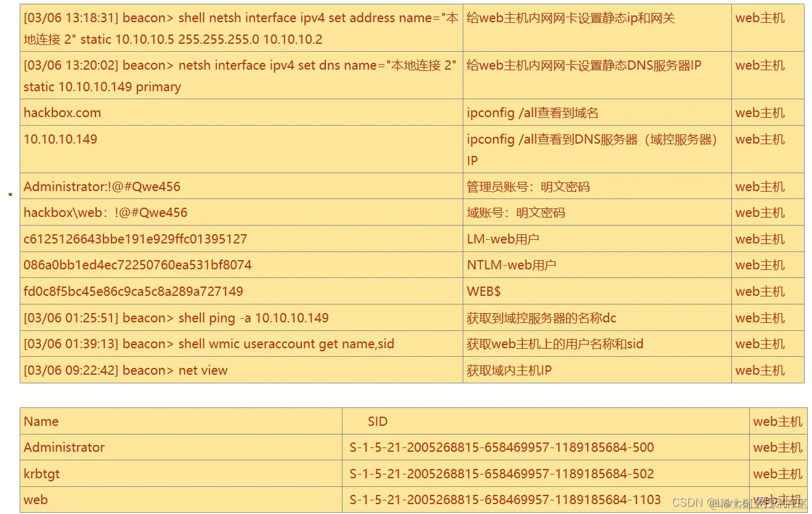Click web主机 in the hackbox.com row
812x514 pixels.
[760, 113]
